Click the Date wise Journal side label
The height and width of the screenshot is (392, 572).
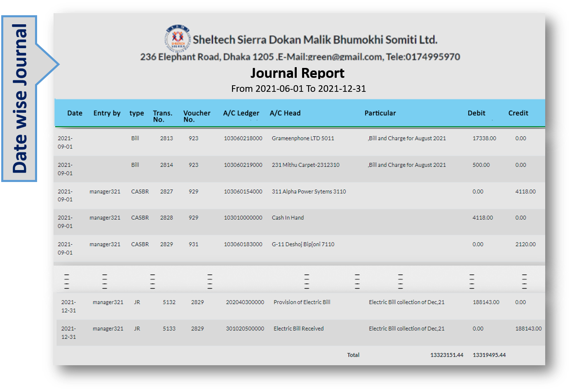pos(19,99)
